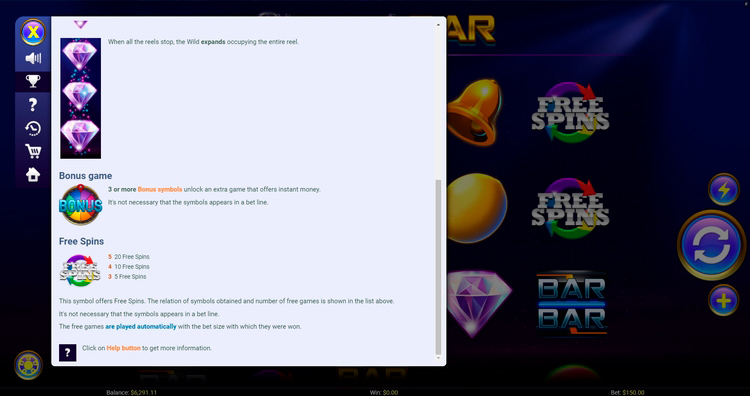750x396 pixels.
Task: Click the Free Spins symbol in paytable
Action: point(80,271)
